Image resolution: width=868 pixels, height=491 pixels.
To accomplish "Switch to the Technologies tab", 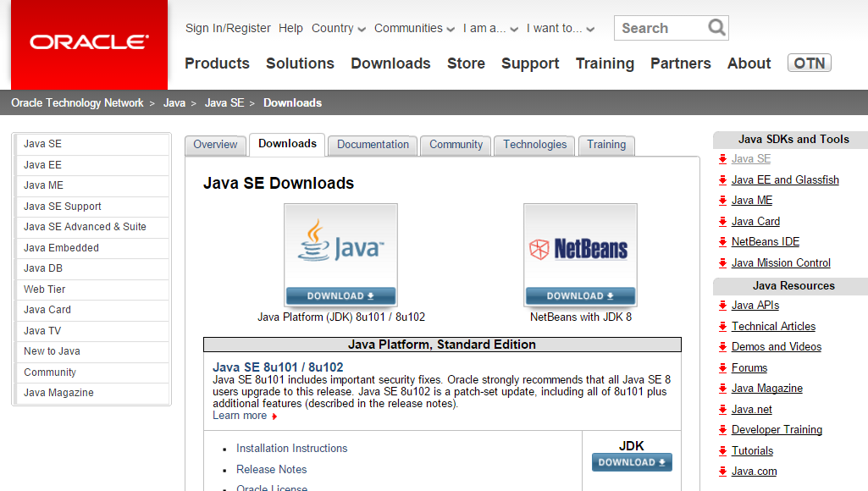I will [x=534, y=145].
